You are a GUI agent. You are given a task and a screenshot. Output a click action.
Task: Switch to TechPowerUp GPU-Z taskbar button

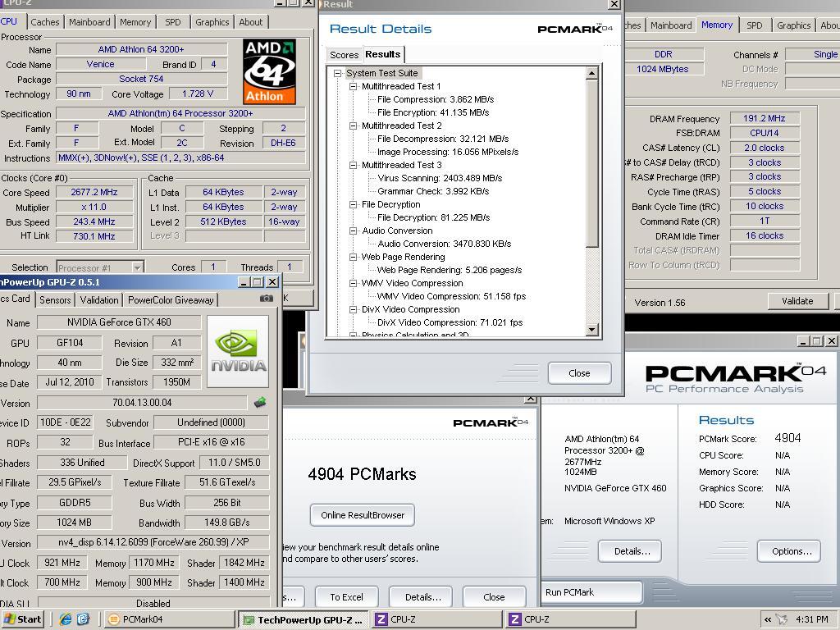click(x=304, y=620)
